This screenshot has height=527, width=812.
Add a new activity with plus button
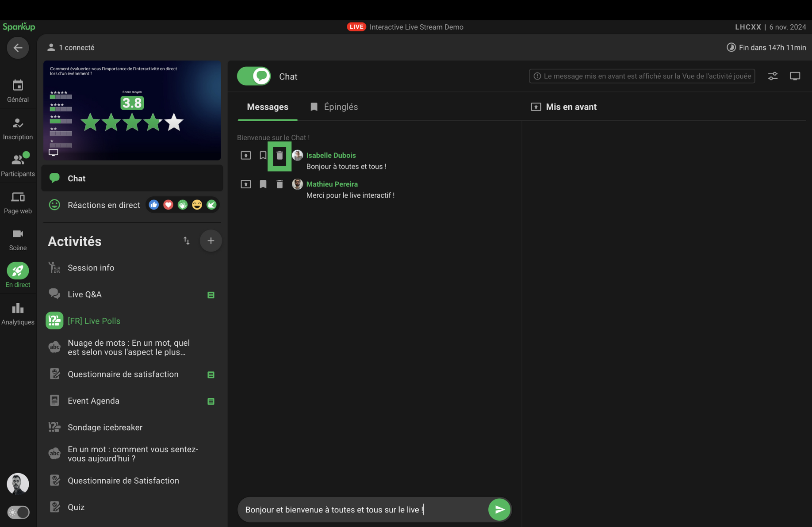(211, 241)
